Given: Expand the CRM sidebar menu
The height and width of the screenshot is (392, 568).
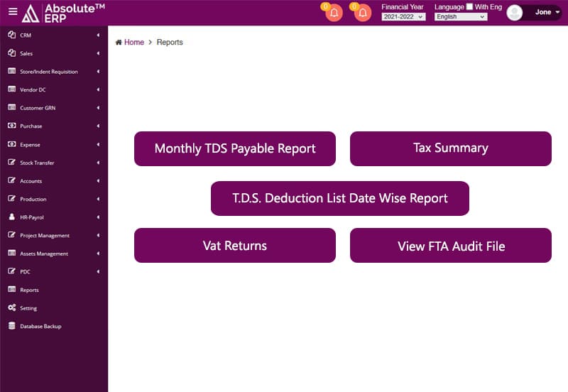Looking at the screenshot, I should tap(53, 36).
